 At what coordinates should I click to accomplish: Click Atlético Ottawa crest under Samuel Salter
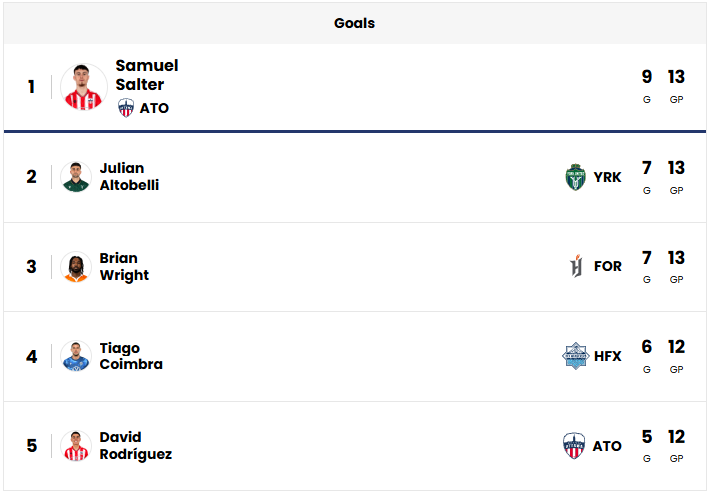[126, 108]
